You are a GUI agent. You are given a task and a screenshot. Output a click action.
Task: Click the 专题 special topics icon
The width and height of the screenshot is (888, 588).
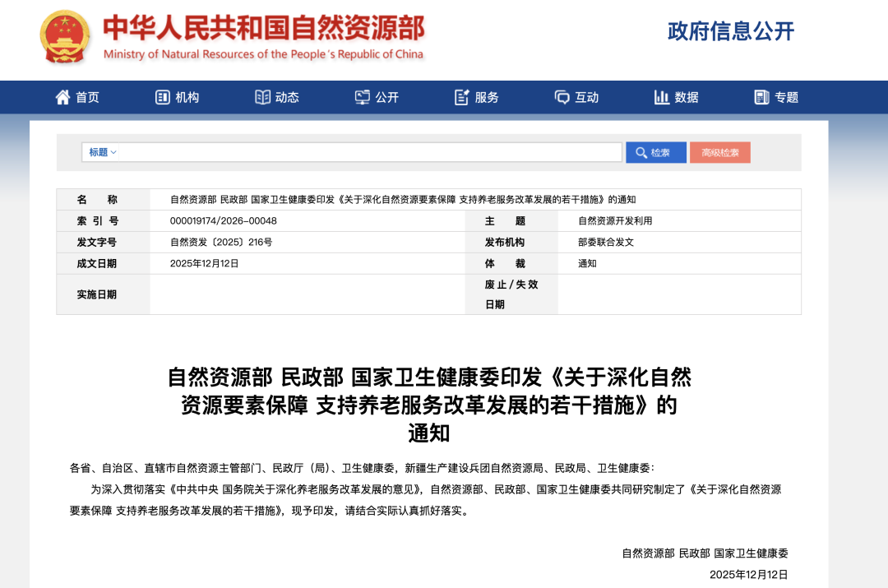(761, 97)
